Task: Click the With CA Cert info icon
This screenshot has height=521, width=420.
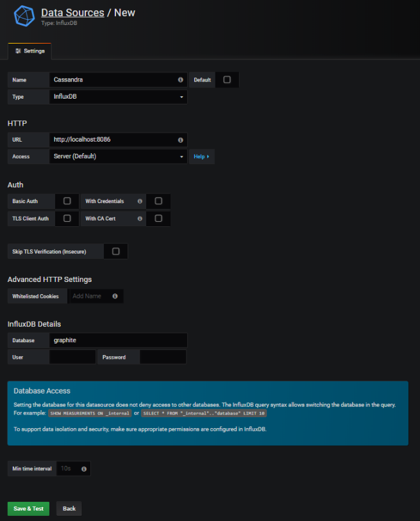Action: (140, 219)
